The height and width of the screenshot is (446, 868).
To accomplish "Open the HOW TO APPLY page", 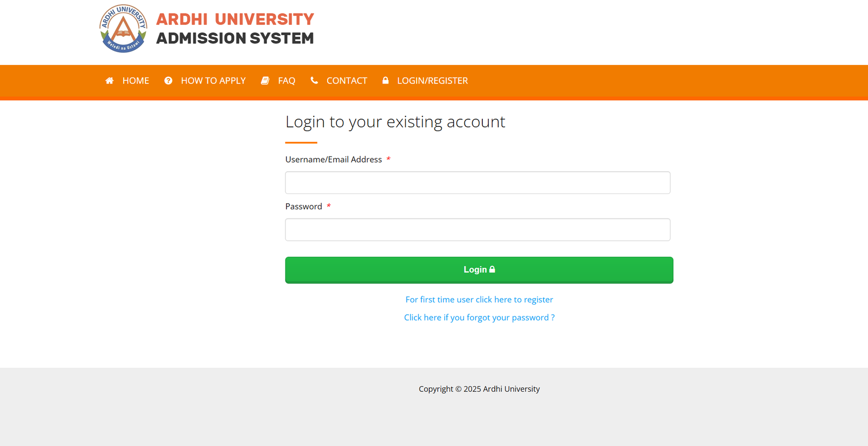I will pyautogui.click(x=213, y=81).
